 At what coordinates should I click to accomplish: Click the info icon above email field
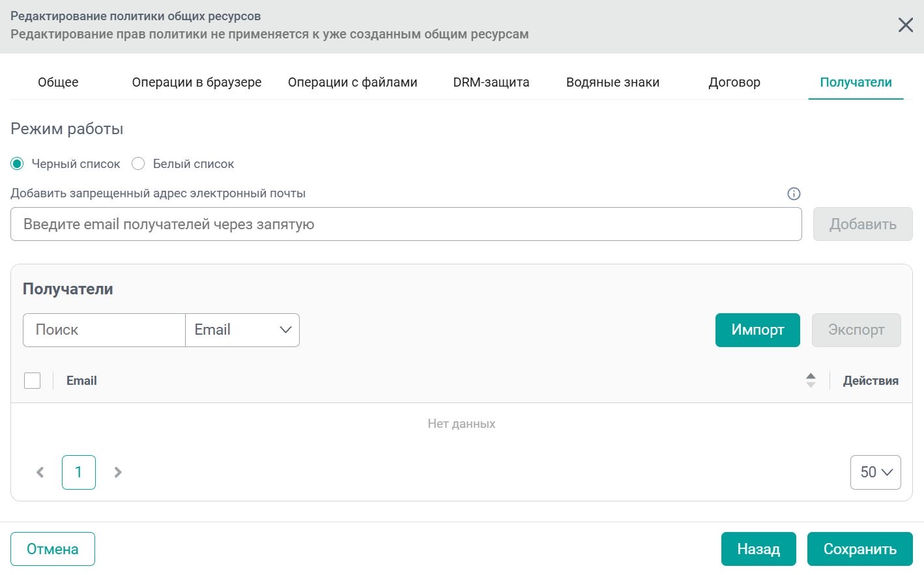[x=794, y=193]
